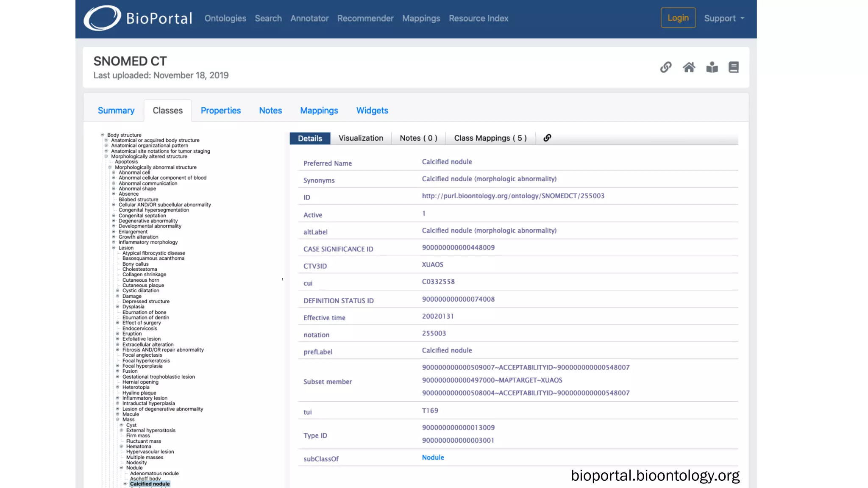Click the BioPortal logo icon
This screenshot has height=488, width=868.
[x=102, y=18]
